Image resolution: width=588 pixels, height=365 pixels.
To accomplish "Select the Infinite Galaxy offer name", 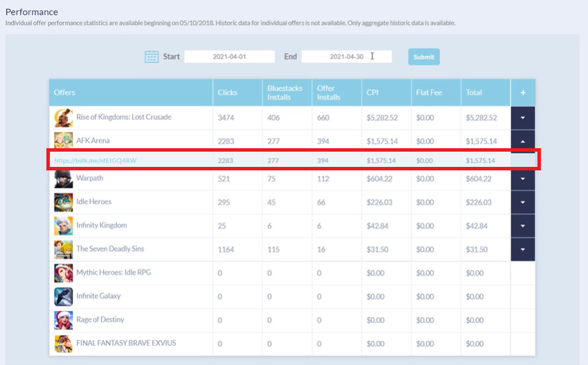I will pyautogui.click(x=98, y=296).
